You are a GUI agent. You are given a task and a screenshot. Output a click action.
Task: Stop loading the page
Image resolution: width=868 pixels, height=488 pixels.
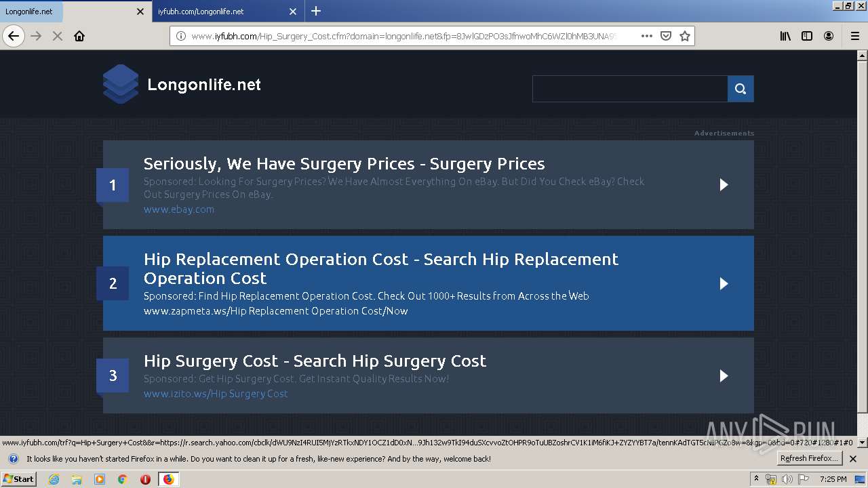click(58, 36)
